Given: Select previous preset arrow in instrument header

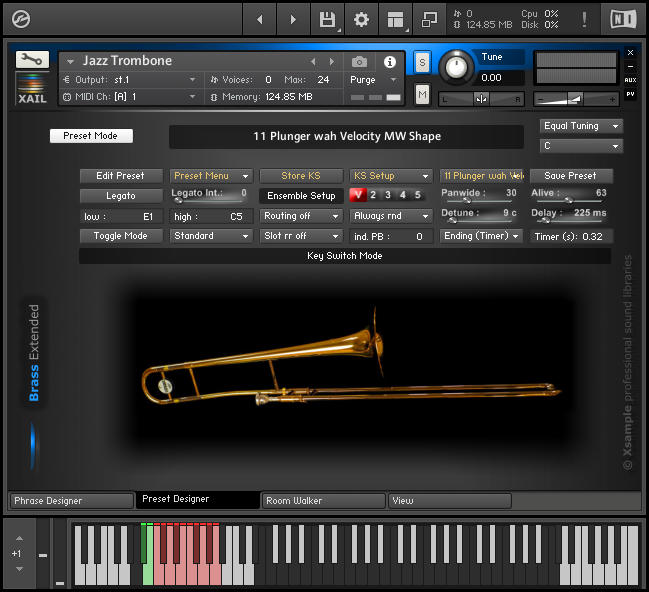Looking at the screenshot, I should [x=313, y=62].
